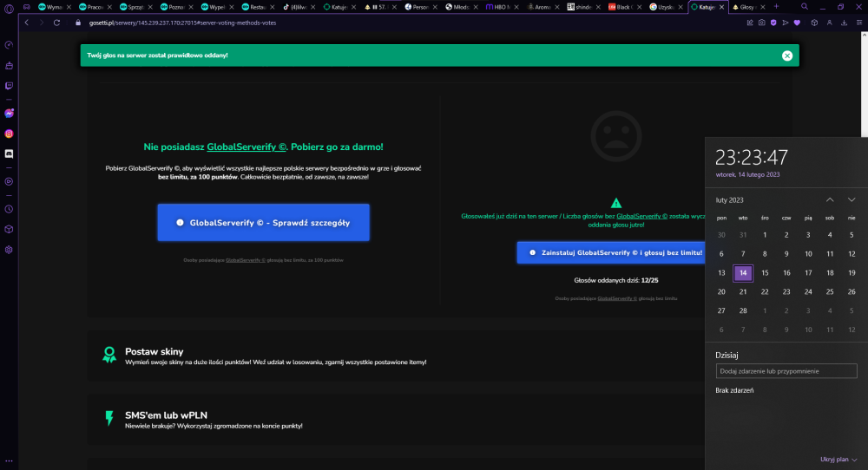
Task: Go to previous month in calendar
Action: (x=830, y=199)
